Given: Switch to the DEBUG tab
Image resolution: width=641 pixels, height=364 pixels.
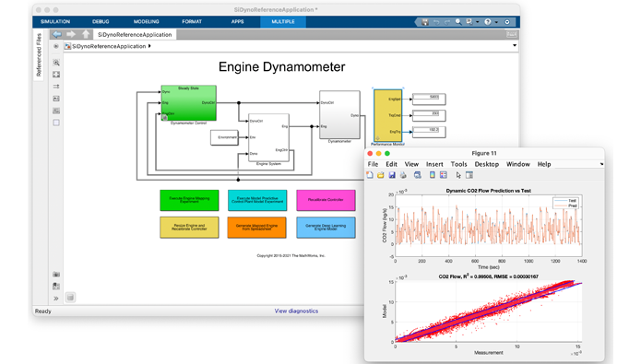Looking at the screenshot, I should (x=101, y=21).
